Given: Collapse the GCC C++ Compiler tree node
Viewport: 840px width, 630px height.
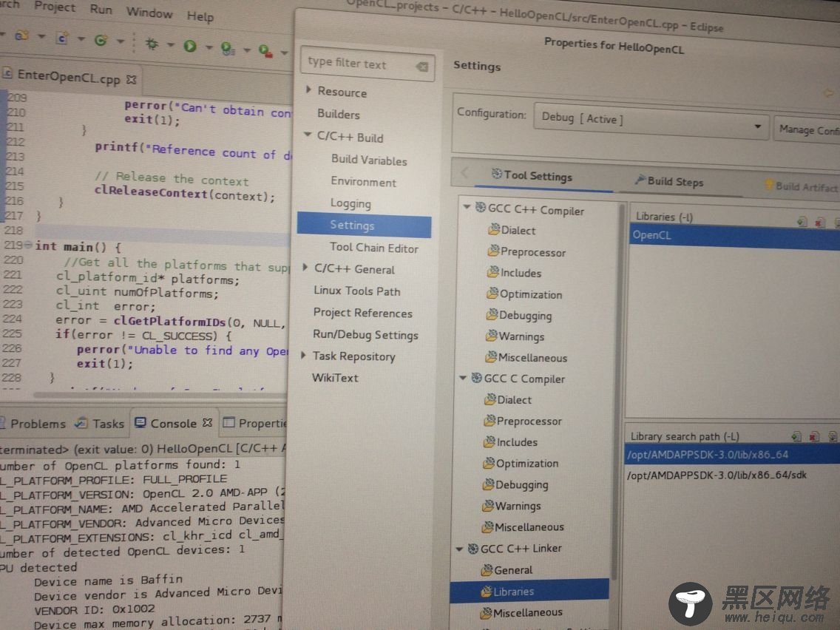Looking at the screenshot, I should [466, 207].
